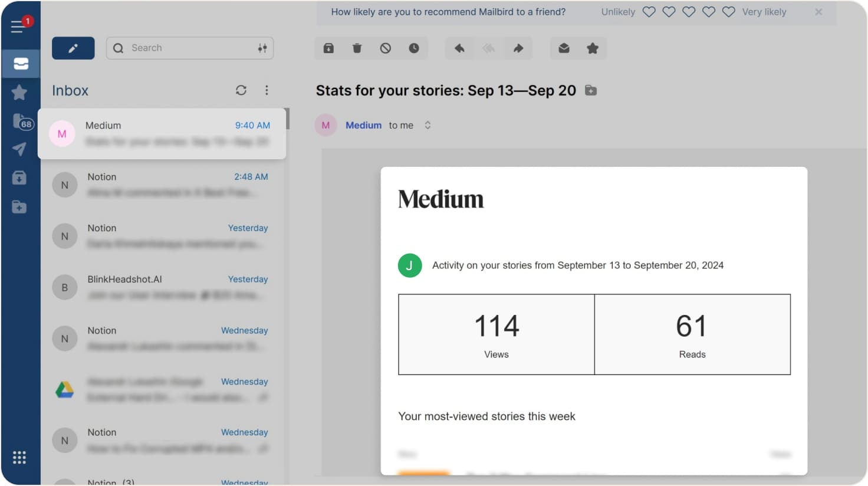
Task: Open the apps grid at sidebar bottom
Action: pyautogui.click(x=19, y=457)
